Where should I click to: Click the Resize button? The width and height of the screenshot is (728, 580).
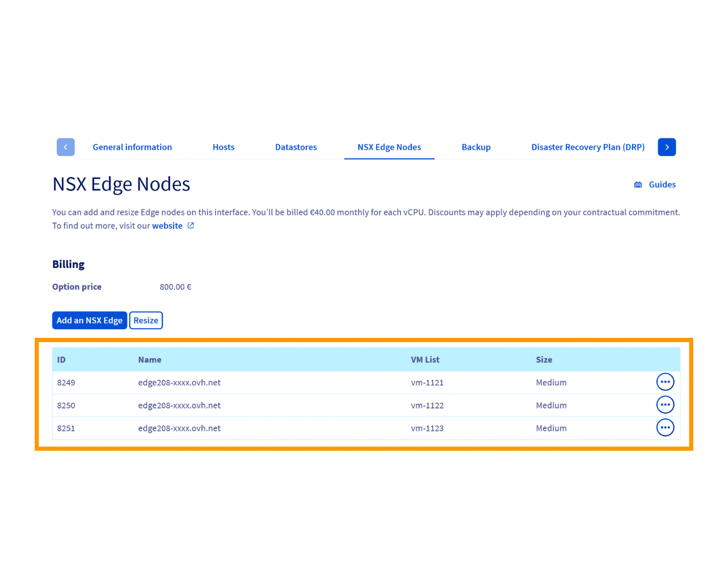(x=145, y=320)
